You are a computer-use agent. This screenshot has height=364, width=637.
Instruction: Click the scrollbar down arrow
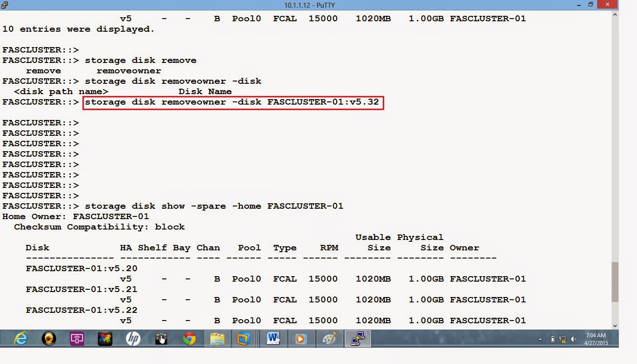(615, 326)
